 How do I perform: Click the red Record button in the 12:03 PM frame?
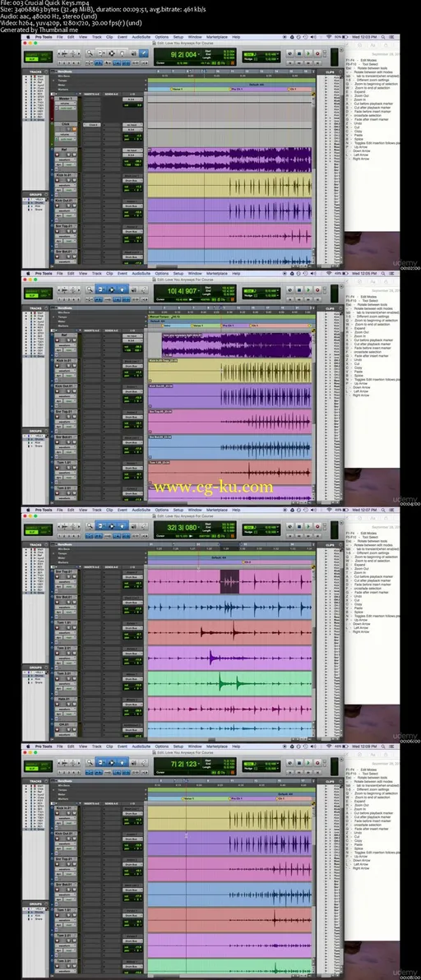[x=317, y=53]
